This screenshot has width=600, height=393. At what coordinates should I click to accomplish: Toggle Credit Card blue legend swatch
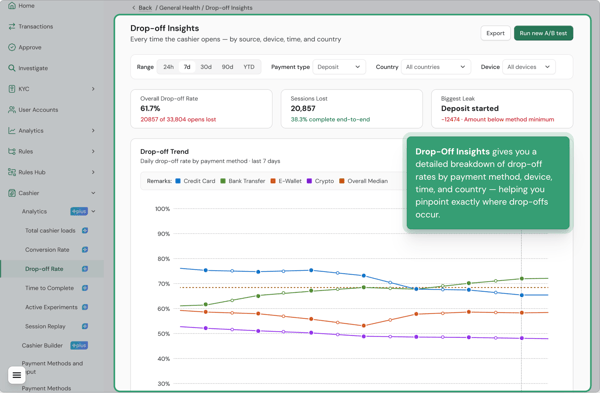(x=178, y=181)
